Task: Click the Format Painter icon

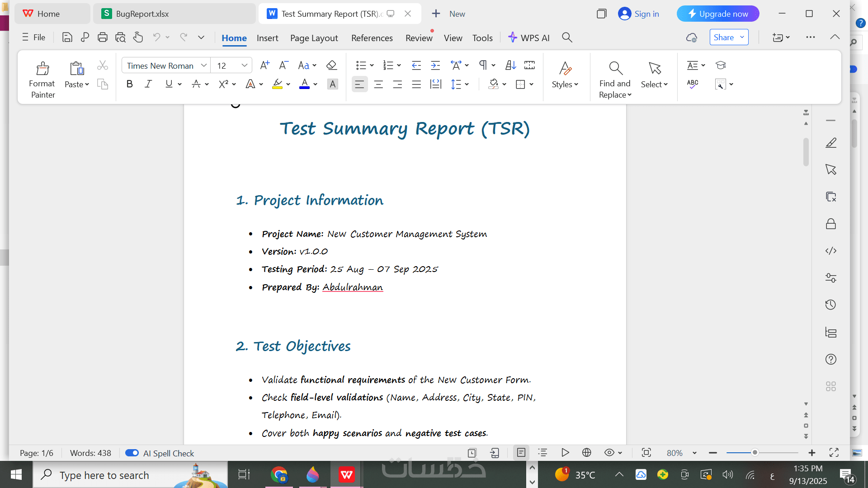Action: [42, 69]
